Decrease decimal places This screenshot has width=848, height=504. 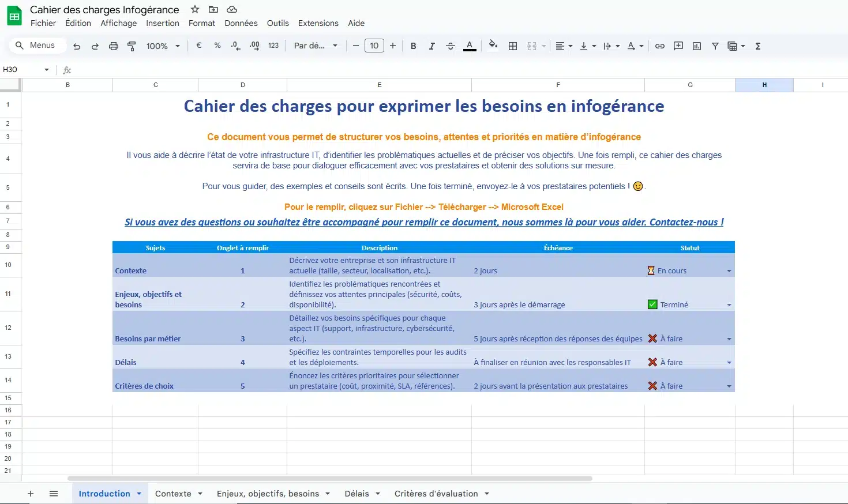pyautogui.click(x=235, y=46)
